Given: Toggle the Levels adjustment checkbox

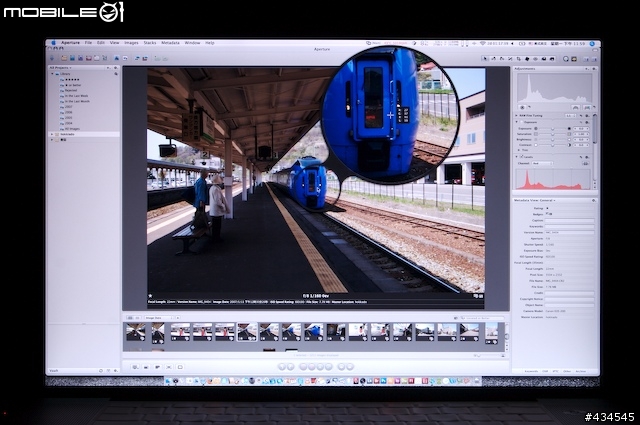Looking at the screenshot, I should point(521,157).
